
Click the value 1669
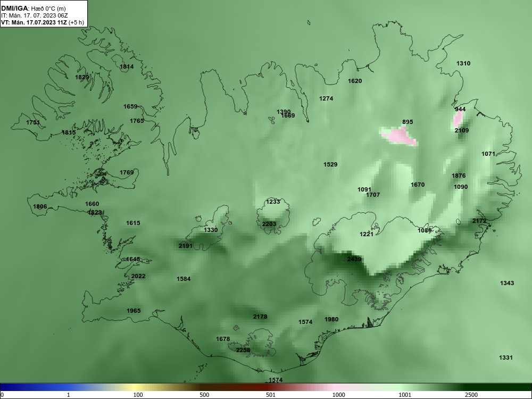point(288,115)
